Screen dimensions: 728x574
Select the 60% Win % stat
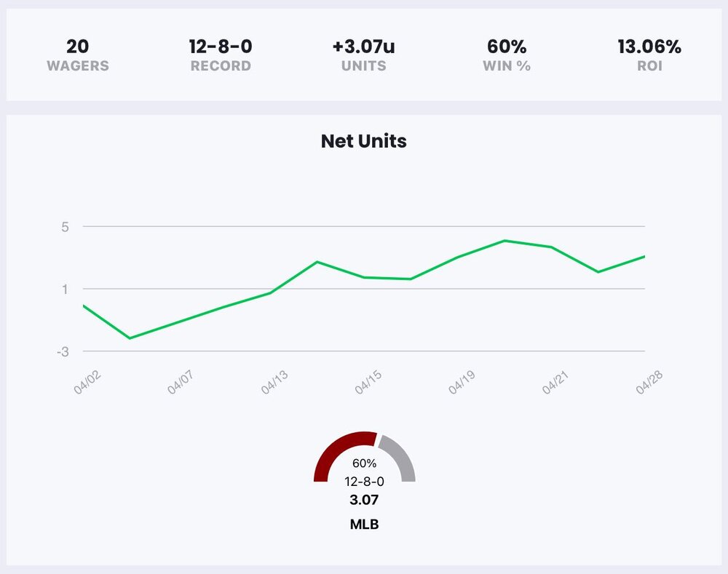coord(507,55)
